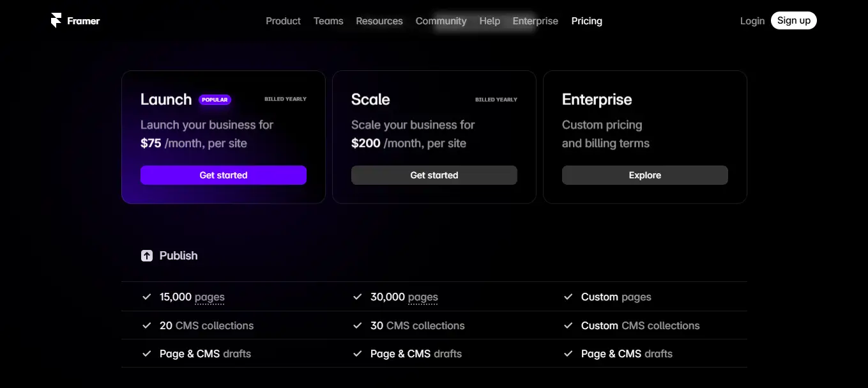Viewport: 868px width, 388px height.
Task: Open the Help navigation item
Action: tap(490, 21)
